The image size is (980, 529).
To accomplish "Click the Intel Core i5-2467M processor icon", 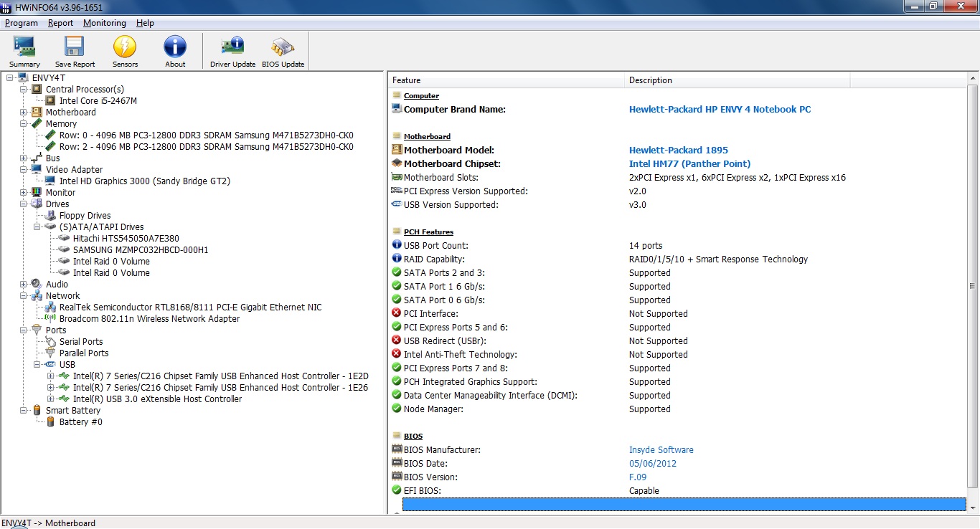I will 50,100.
